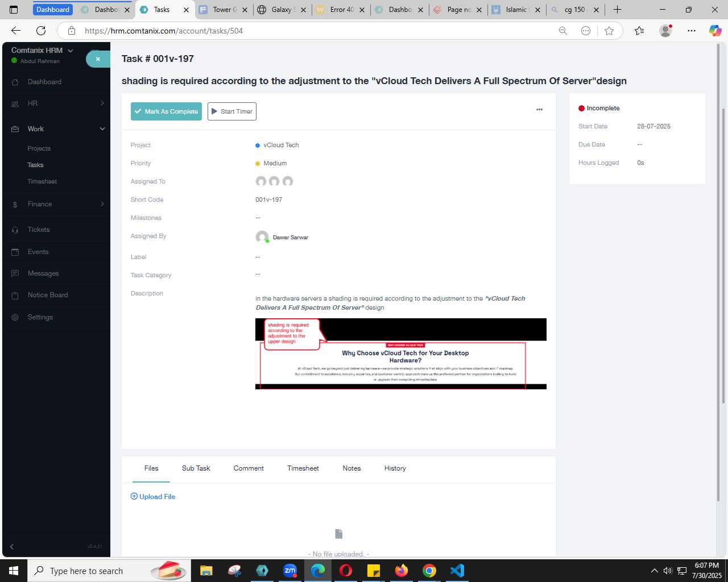Click the Upload File link

click(153, 497)
